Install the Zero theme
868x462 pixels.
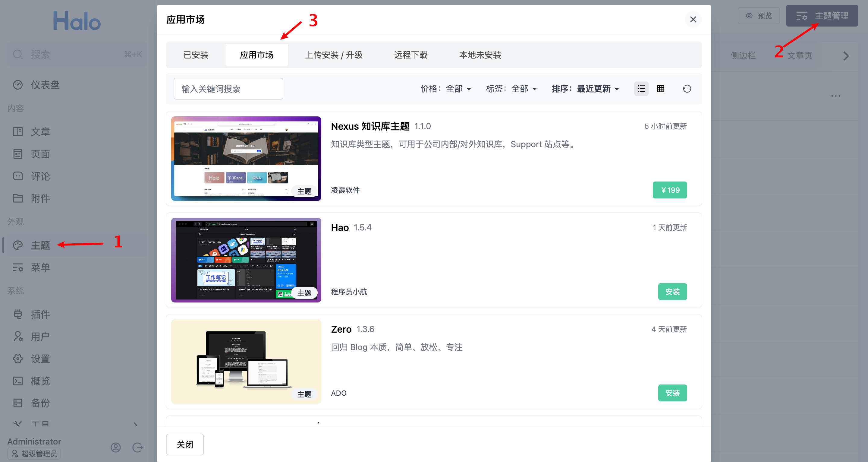672,393
